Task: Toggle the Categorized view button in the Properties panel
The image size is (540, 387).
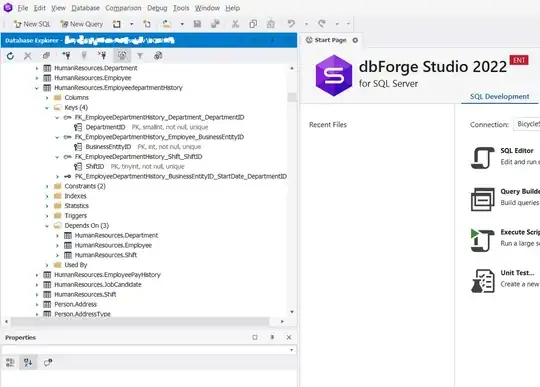Action: 10,362
